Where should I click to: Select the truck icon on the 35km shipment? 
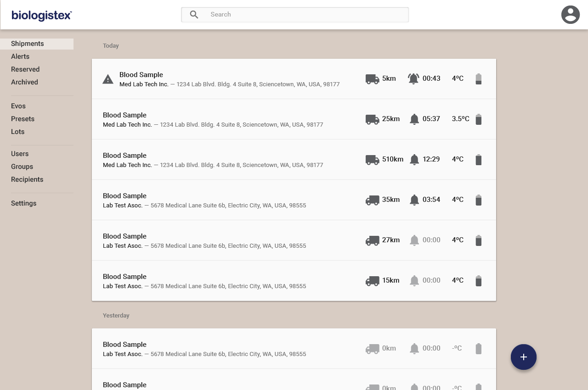pos(372,200)
